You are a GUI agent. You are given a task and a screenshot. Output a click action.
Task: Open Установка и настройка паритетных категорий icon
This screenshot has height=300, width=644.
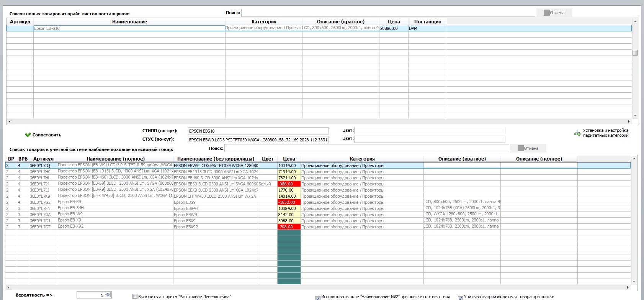(x=577, y=133)
